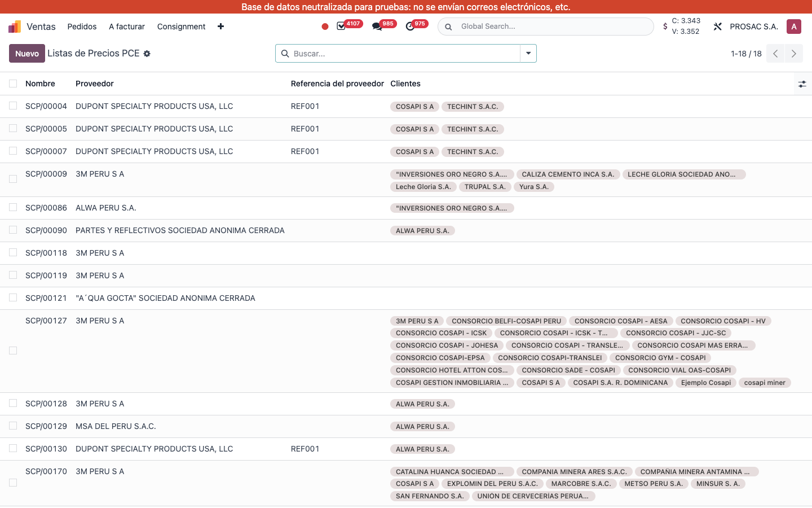Click the C: 3.343 exchange rate text
Viewport: 812px width, 508px height.
[x=686, y=21]
